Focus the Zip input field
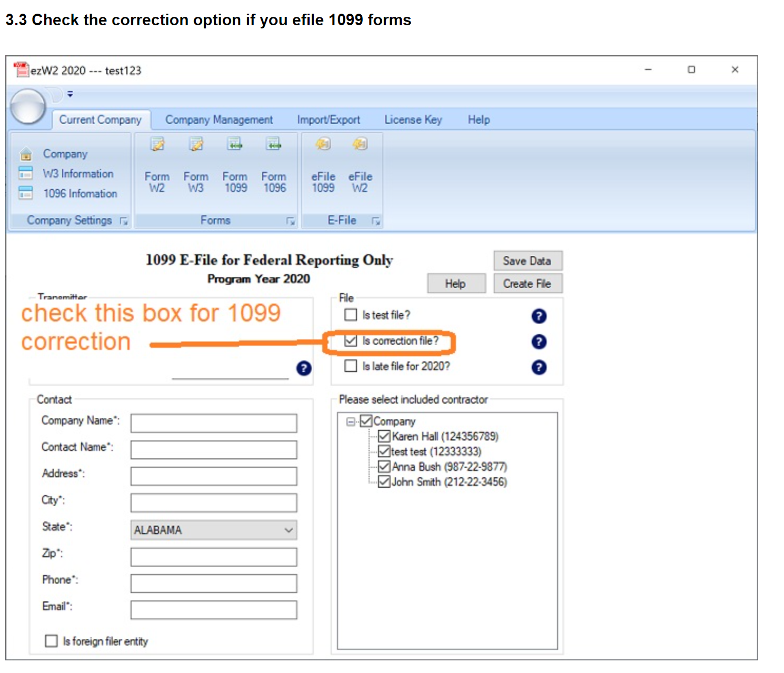 (214, 557)
